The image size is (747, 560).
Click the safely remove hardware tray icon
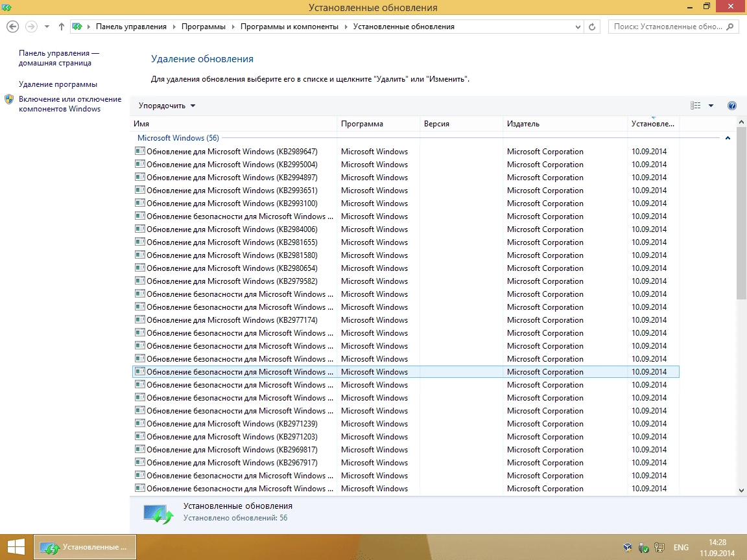644,548
